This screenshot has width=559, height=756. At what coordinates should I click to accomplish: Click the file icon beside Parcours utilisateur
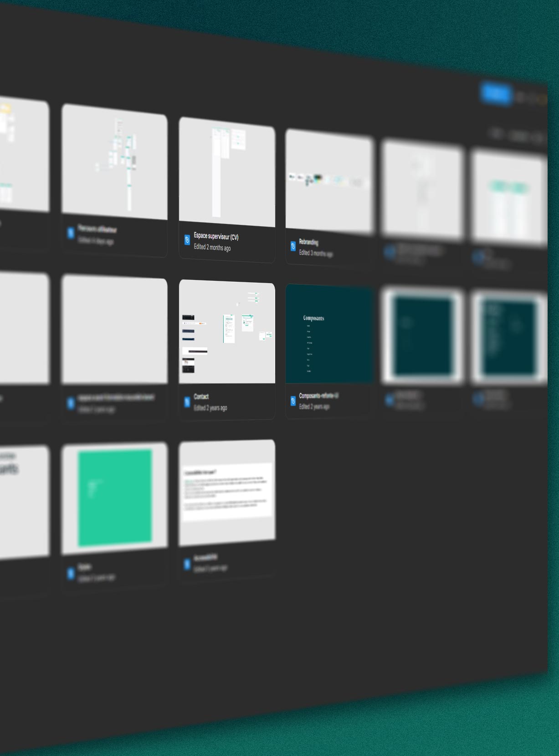[71, 233]
